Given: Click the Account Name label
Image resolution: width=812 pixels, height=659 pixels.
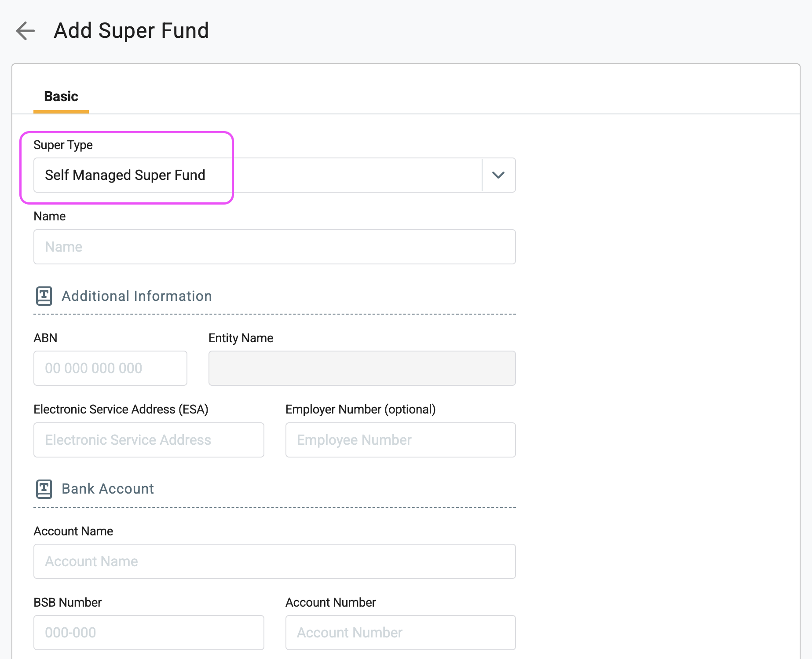Looking at the screenshot, I should coord(73,531).
